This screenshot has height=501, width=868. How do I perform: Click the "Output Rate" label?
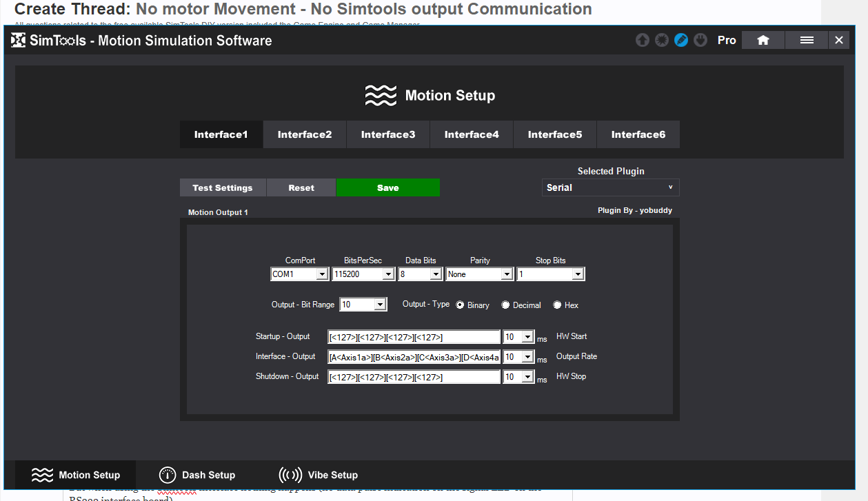pyautogui.click(x=576, y=356)
